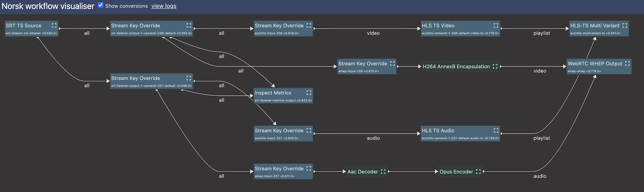Toggle the Show conversions checkbox

click(100, 5)
